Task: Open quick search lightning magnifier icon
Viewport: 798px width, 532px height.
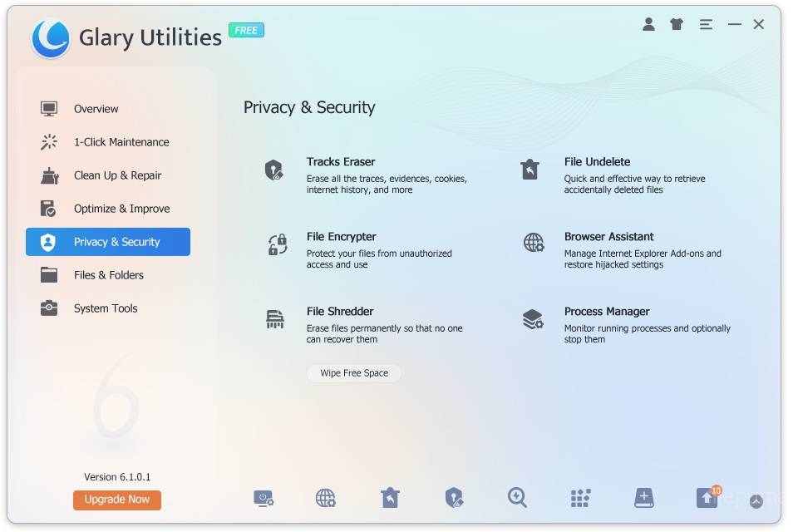Action: click(517, 497)
